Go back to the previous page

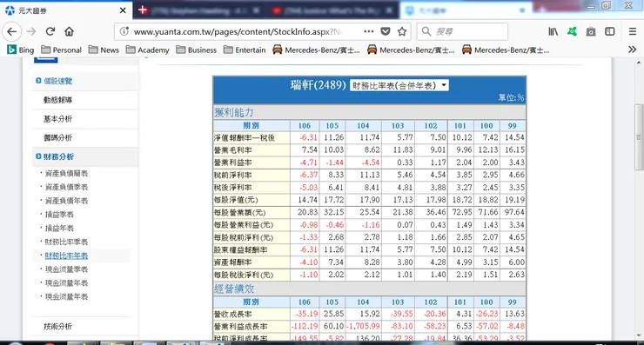click(12, 31)
